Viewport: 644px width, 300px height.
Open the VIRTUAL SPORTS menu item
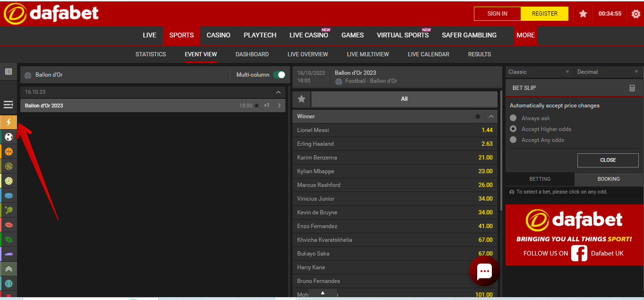[x=403, y=35]
